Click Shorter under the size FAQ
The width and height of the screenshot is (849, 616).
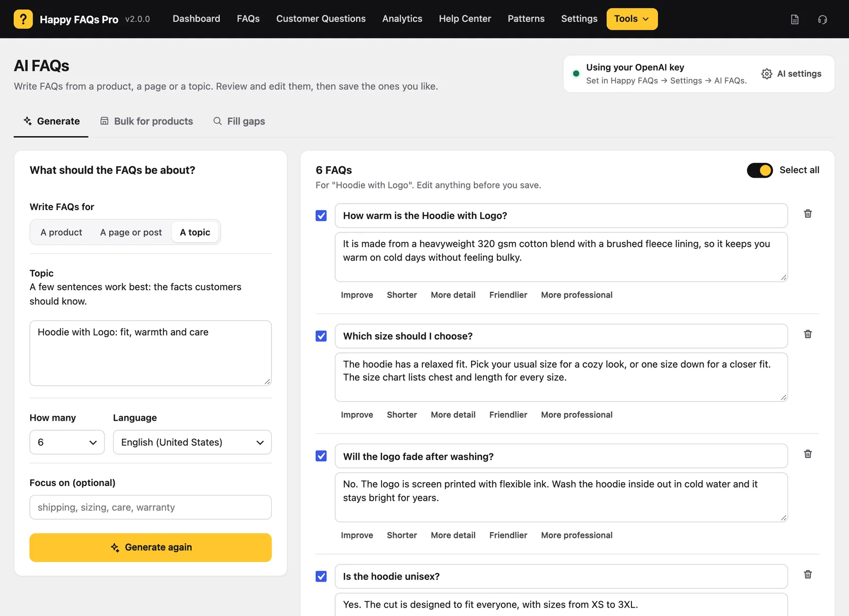[x=402, y=415]
